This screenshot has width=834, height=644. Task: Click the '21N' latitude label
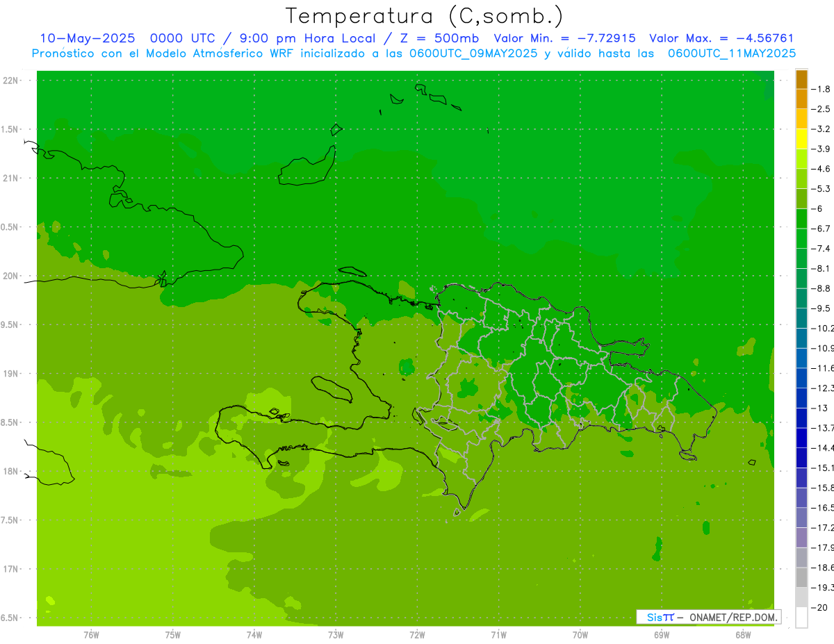pyautogui.click(x=11, y=178)
